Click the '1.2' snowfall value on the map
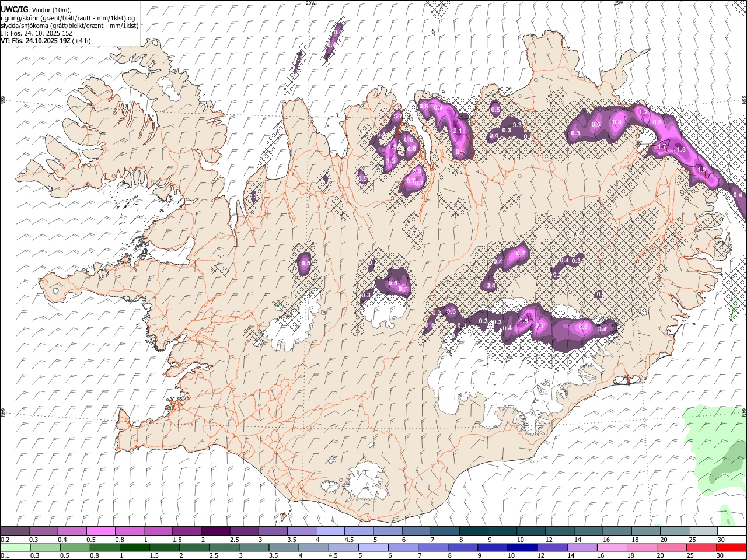The width and height of the screenshot is (747, 560). coord(644,112)
